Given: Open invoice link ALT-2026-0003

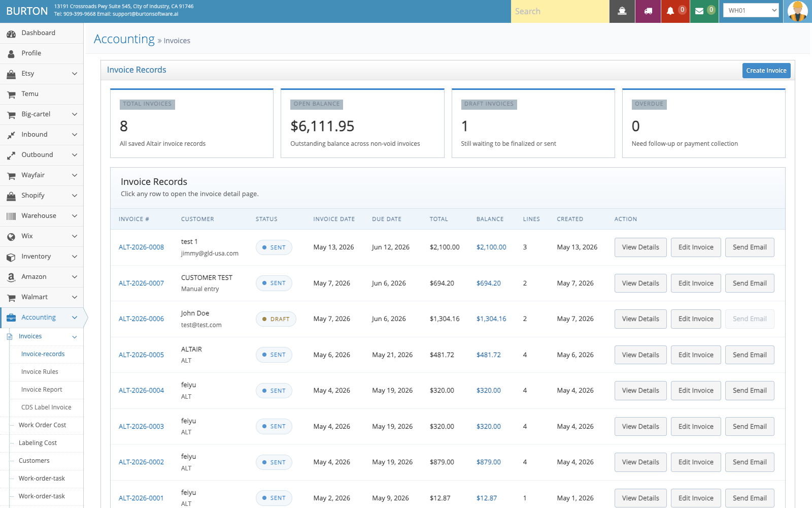Looking at the screenshot, I should [x=141, y=427].
